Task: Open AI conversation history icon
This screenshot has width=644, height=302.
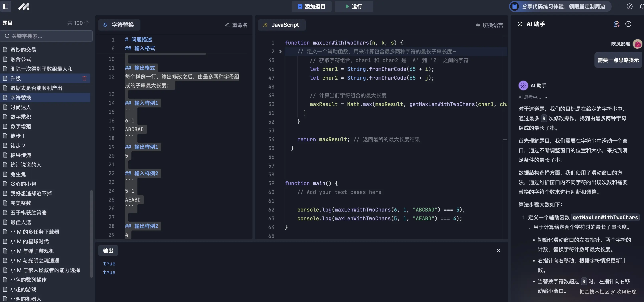Action: pos(628,24)
